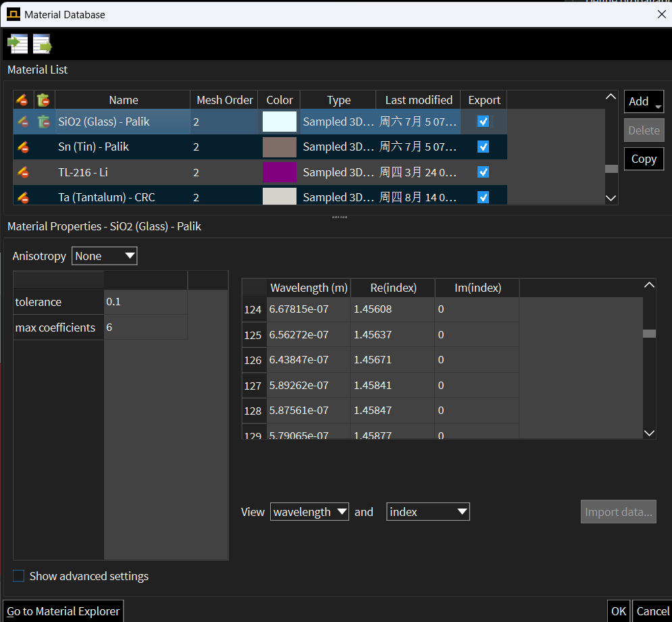Sort by the Mesh Order column header
This screenshot has width=672, height=622.
[224, 100]
